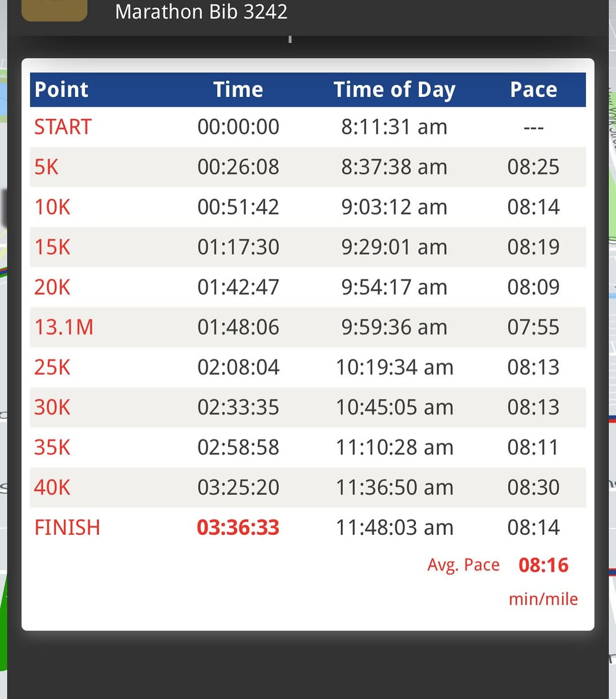
Task: Click the Avg. Pace 08:16 value
Action: [x=544, y=565]
